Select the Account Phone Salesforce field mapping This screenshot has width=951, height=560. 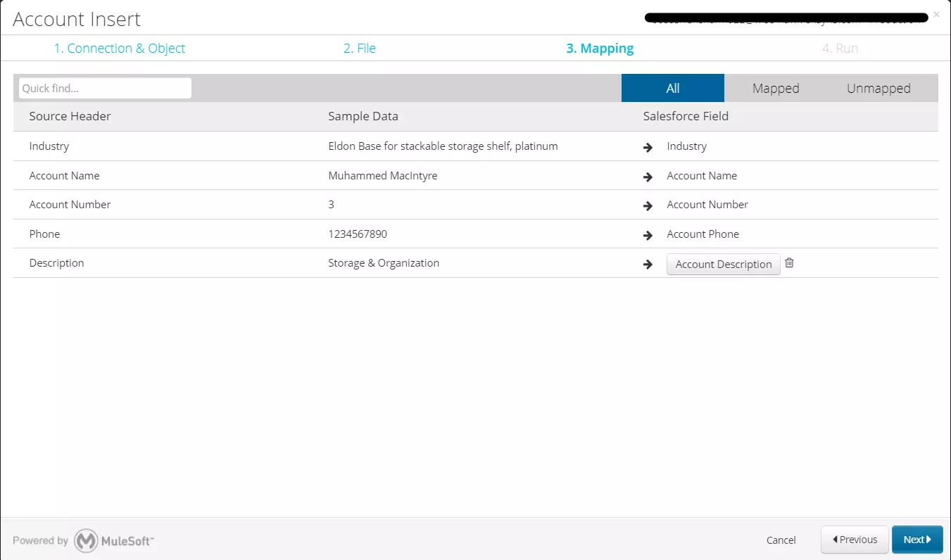(703, 234)
